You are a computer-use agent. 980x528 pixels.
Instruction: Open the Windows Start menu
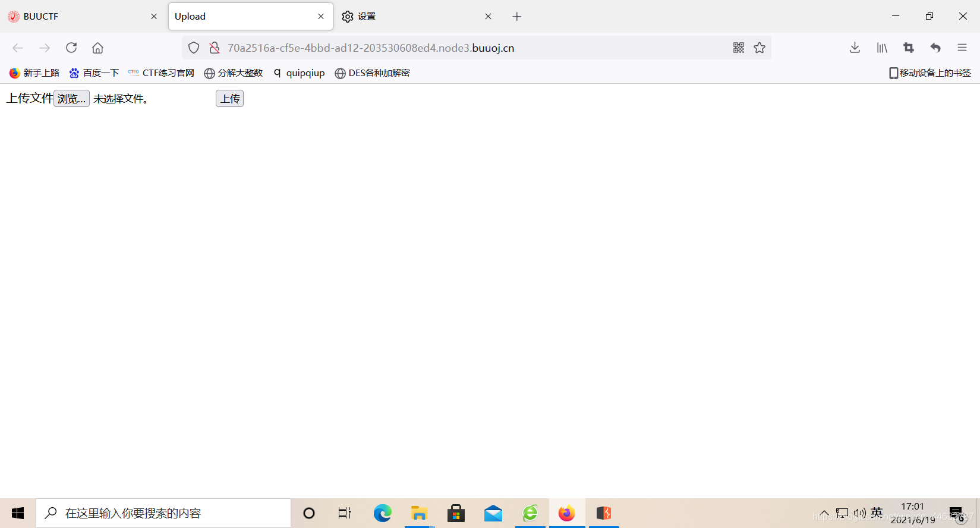pos(18,513)
